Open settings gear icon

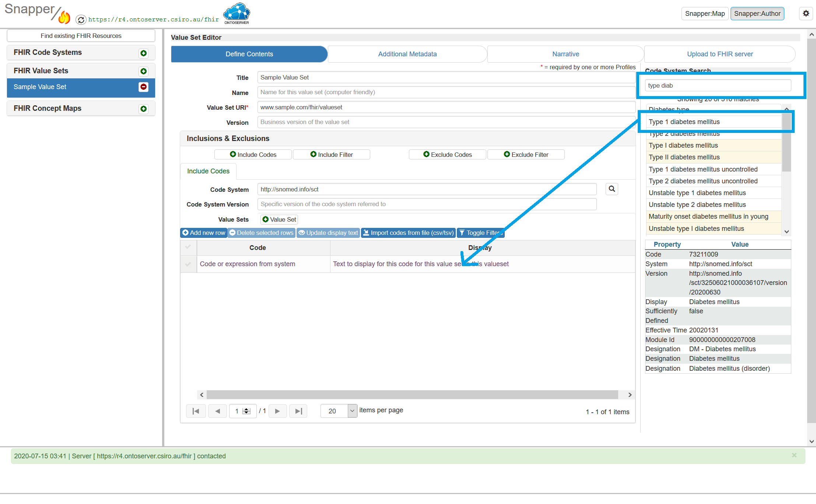pos(806,14)
